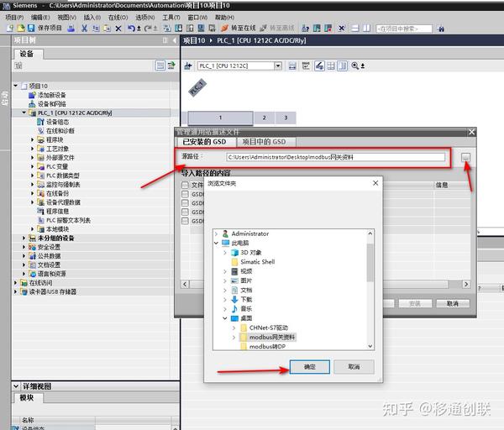Toggle the 文件 header select-all checkbox
The width and height of the screenshot is (504, 430).
pos(185,185)
